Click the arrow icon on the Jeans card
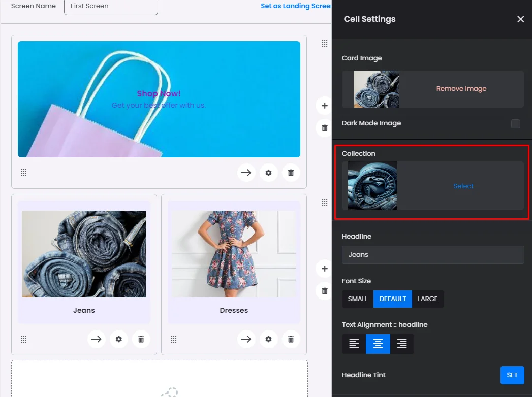This screenshot has height=397, width=532. coord(97,339)
